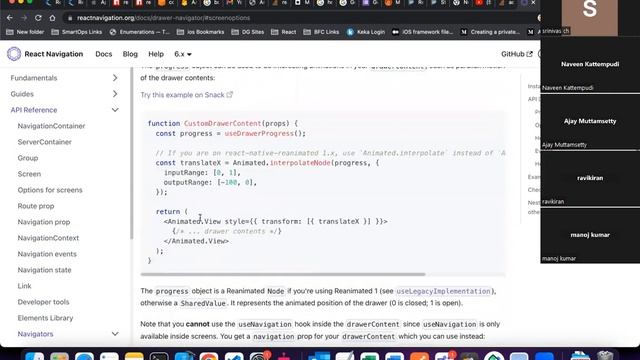Viewport: 640px width, 360px height.
Task: Open the browser home page icon
Action: pos(52,18)
